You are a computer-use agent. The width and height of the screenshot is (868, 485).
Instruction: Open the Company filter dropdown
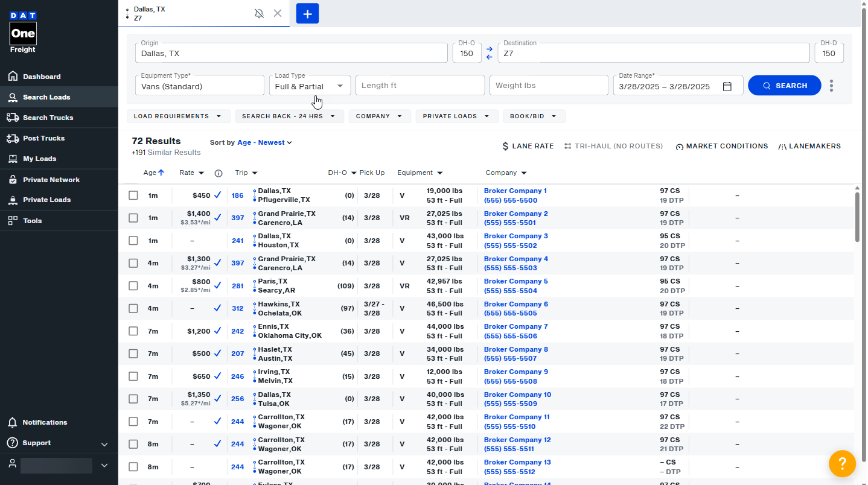[x=380, y=116]
